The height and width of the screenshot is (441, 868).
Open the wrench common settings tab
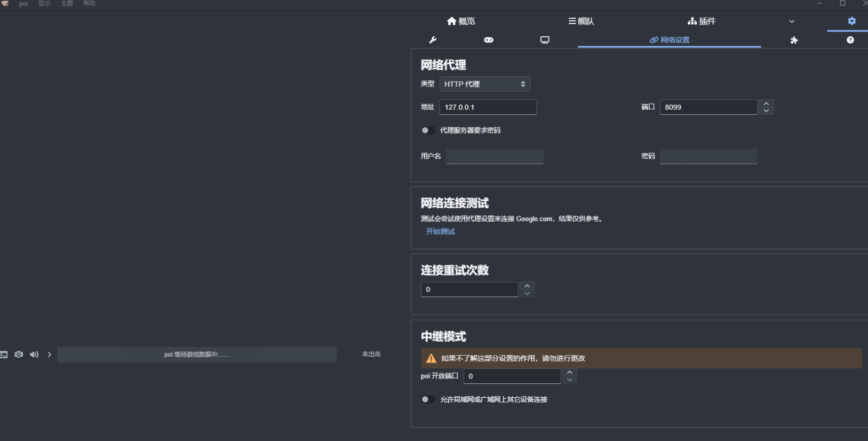pos(433,40)
